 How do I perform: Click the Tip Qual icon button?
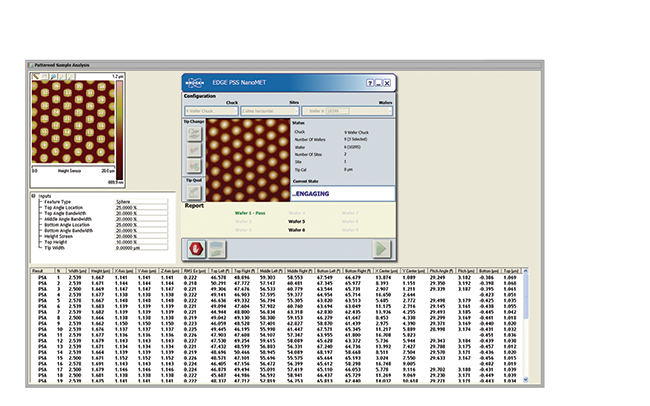click(192, 192)
